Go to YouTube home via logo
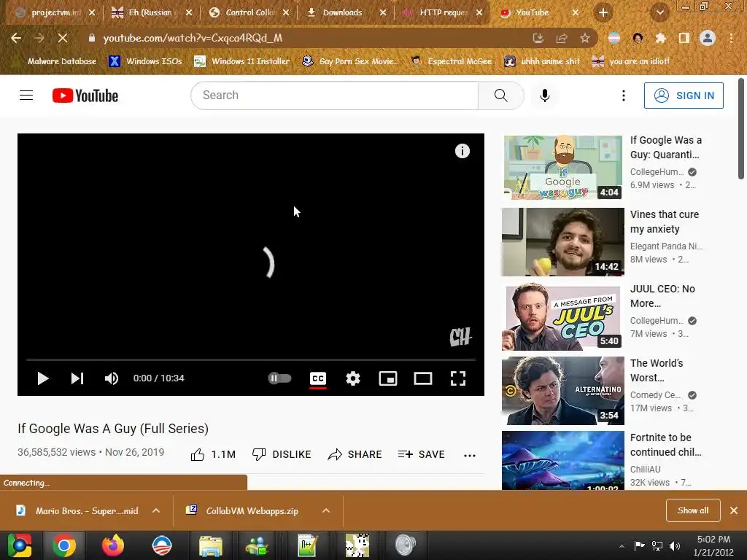 tap(85, 96)
